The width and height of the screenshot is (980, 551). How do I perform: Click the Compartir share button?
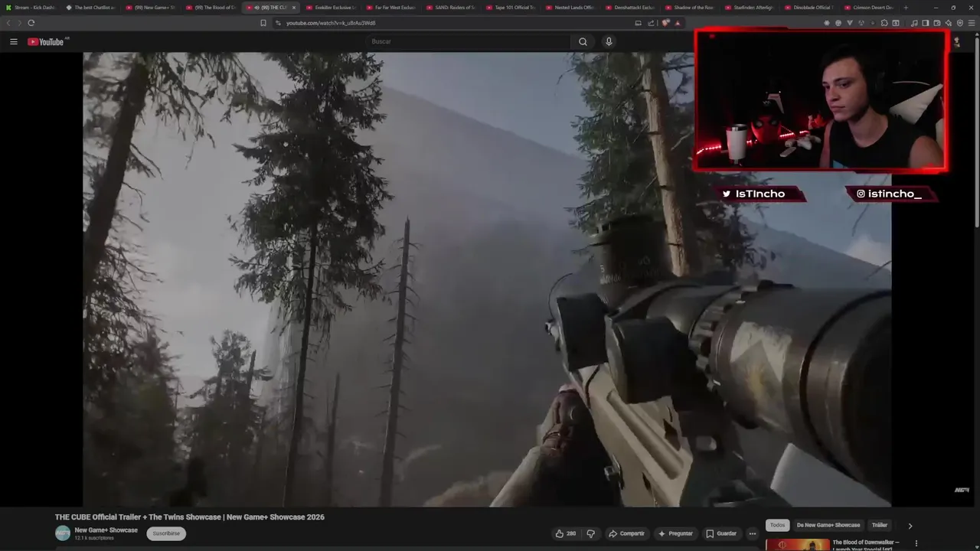[626, 533]
